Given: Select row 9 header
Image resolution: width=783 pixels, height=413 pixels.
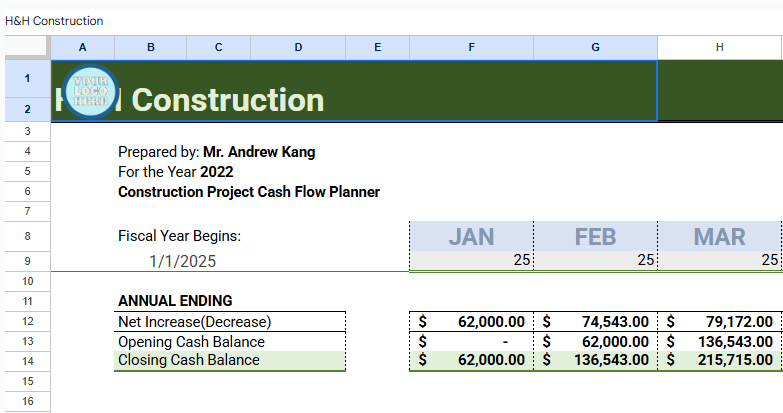Looking at the screenshot, I should 26,261.
